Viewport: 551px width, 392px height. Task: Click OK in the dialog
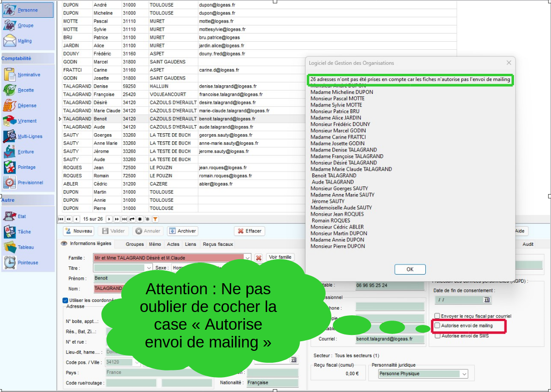(x=410, y=269)
